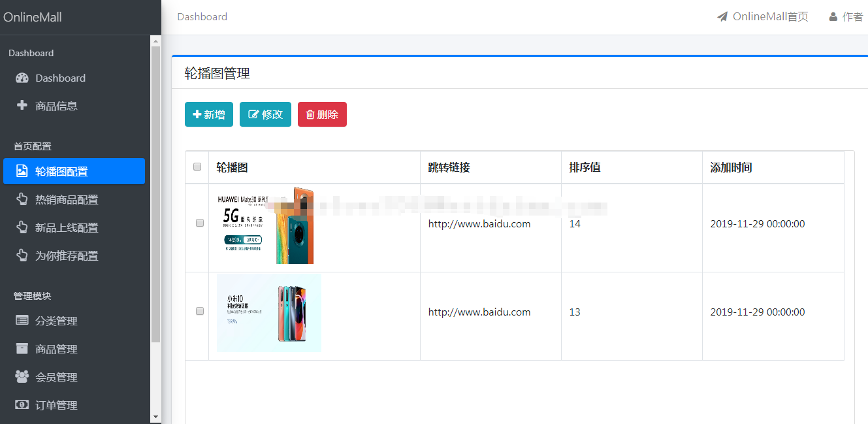Click the 轮播图管理 panel title
This screenshot has height=424, width=868.
point(217,73)
